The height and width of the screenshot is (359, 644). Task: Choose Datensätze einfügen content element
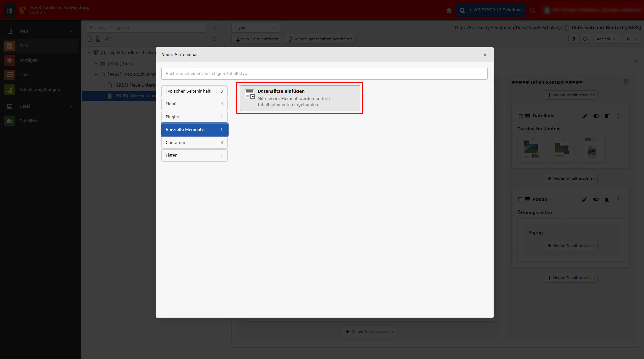click(300, 98)
